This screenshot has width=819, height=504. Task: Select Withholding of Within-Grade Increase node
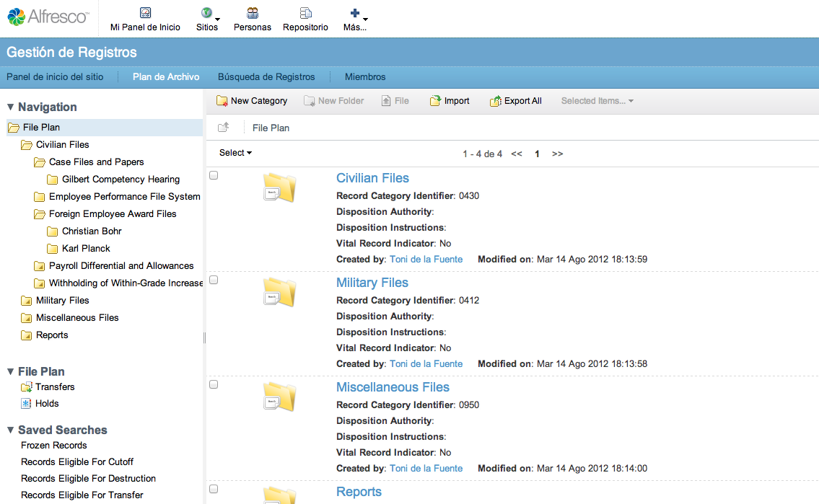point(126,283)
